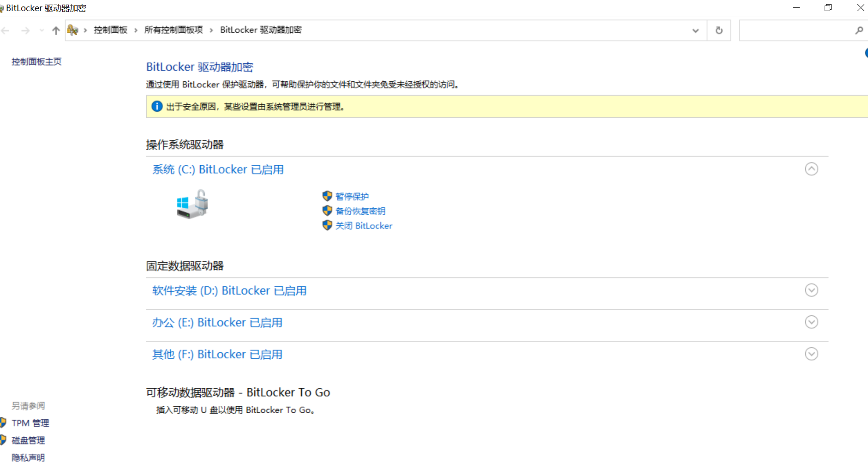The image size is (868, 464).
Task: Click shield icon beside 关闭 BitLocker
Action: pyautogui.click(x=327, y=225)
